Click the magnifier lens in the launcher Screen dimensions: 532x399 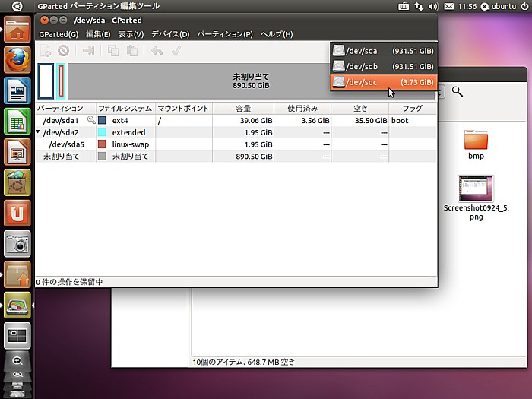(x=17, y=361)
